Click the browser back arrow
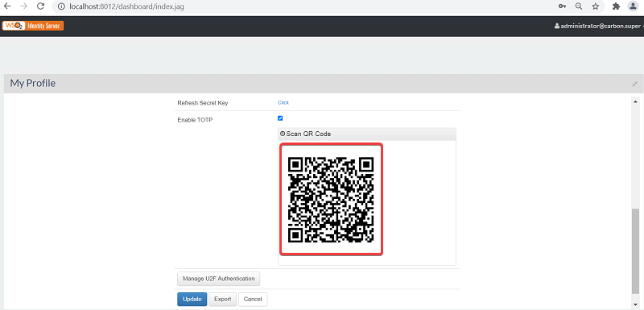 [7, 6]
